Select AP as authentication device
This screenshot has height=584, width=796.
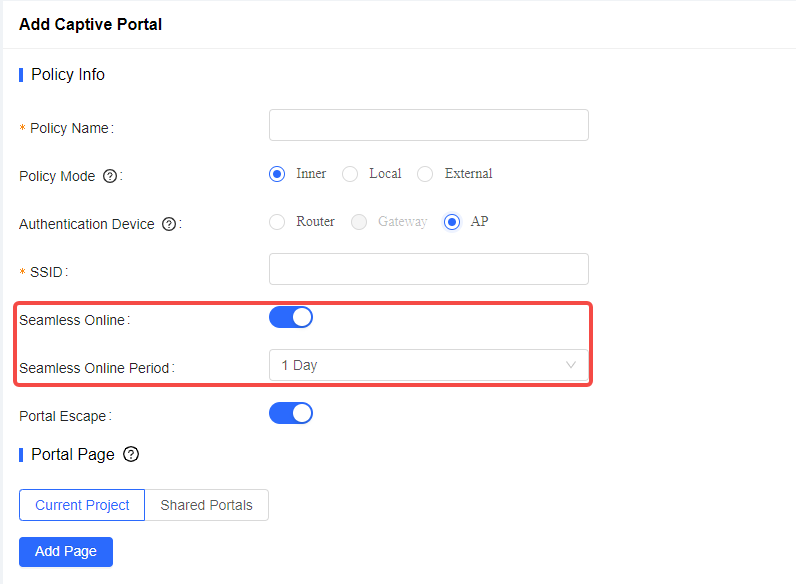click(452, 222)
